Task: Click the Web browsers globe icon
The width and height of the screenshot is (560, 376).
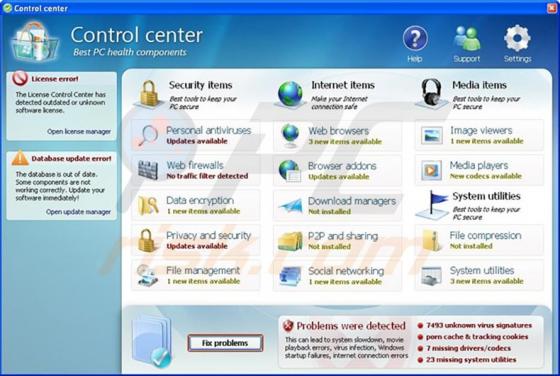Action: pyautogui.click(x=290, y=136)
